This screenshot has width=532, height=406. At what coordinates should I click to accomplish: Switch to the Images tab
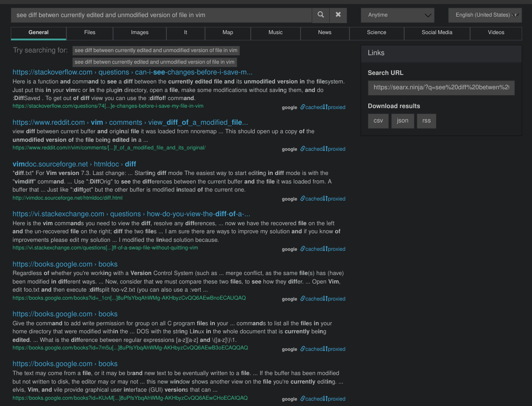(140, 33)
